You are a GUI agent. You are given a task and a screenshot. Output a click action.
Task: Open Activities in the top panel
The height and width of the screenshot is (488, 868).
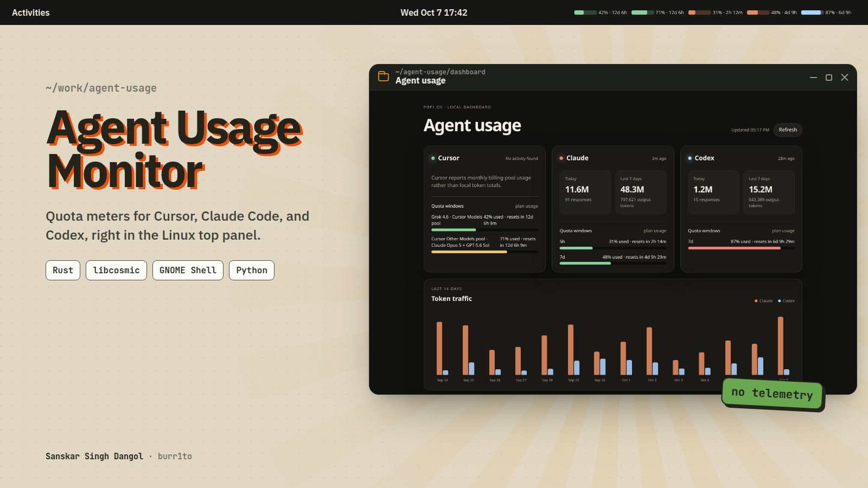31,12
